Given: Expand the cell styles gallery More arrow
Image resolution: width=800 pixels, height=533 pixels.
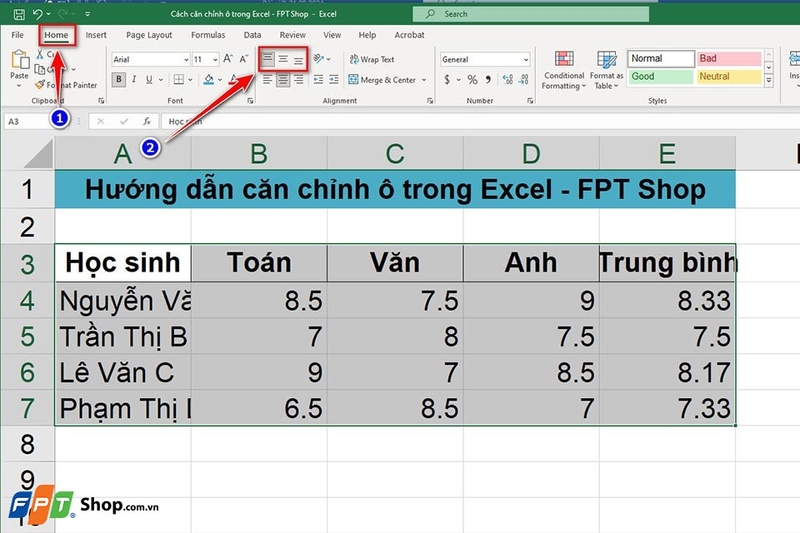Looking at the screenshot, I should click(x=769, y=81).
